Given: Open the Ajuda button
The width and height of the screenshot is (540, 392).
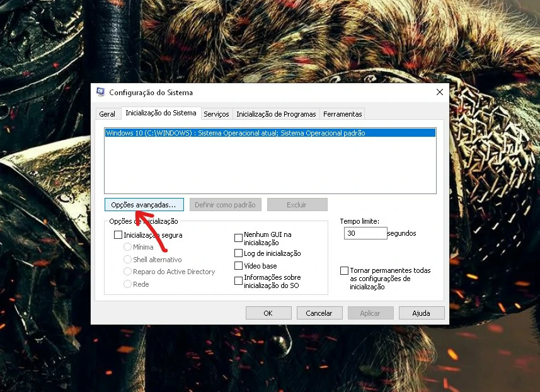Looking at the screenshot, I should tap(422, 313).
